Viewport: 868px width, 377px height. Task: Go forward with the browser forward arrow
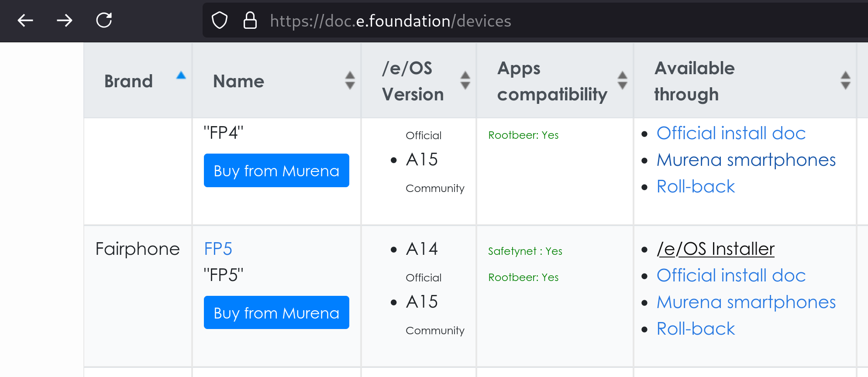tap(65, 20)
